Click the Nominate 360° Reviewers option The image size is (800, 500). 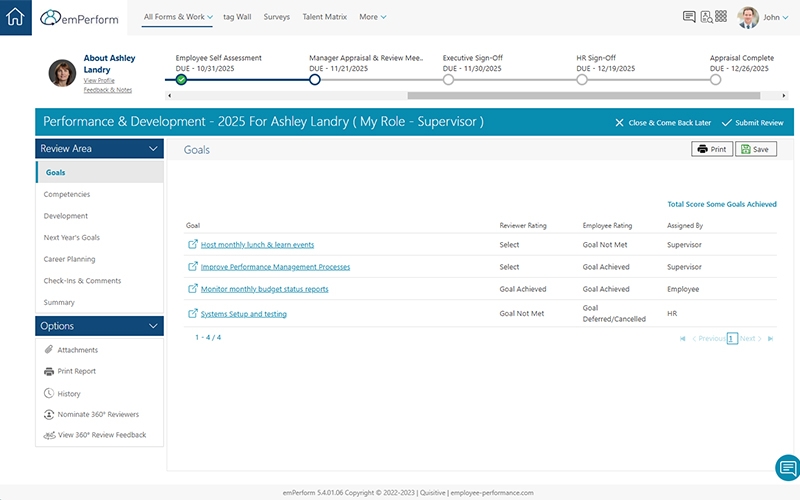point(98,414)
